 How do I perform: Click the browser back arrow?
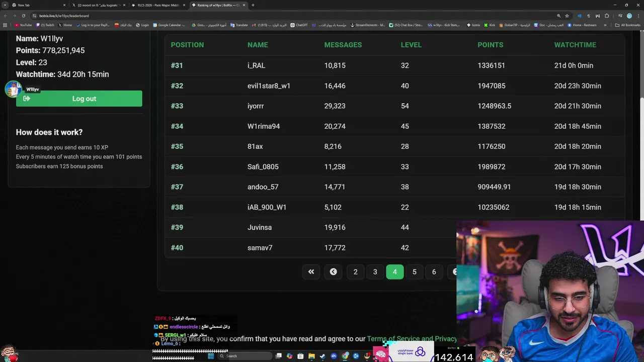point(5,16)
